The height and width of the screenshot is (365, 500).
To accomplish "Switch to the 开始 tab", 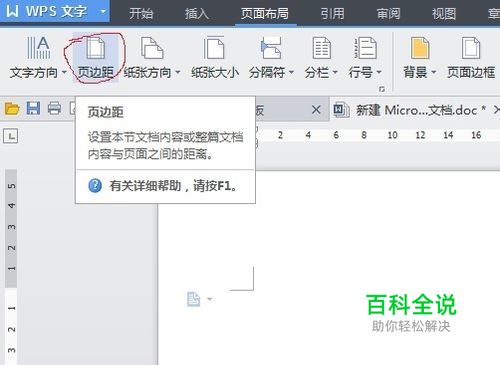I will click(141, 13).
